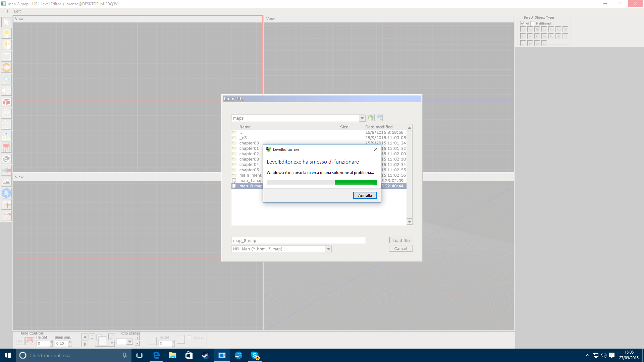
Task: Toggle the All object type checkbox
Action: (x=523, y=23)
